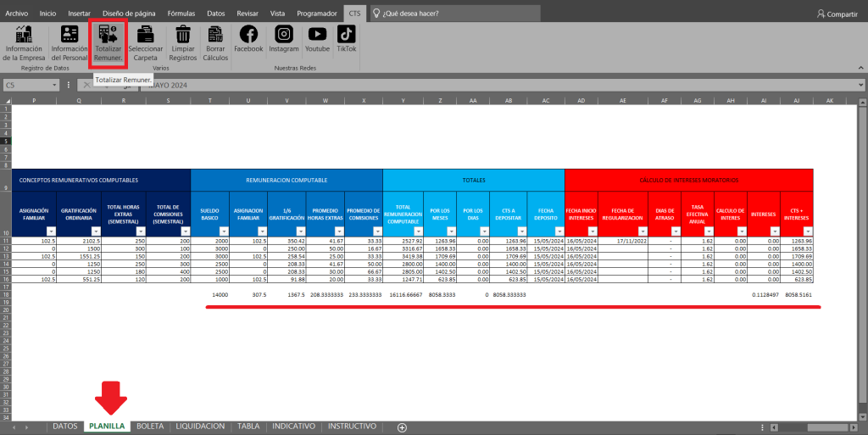Screen dimensions: 868x435
Task: Select the CTS ribbon tab
Action: 354,14
